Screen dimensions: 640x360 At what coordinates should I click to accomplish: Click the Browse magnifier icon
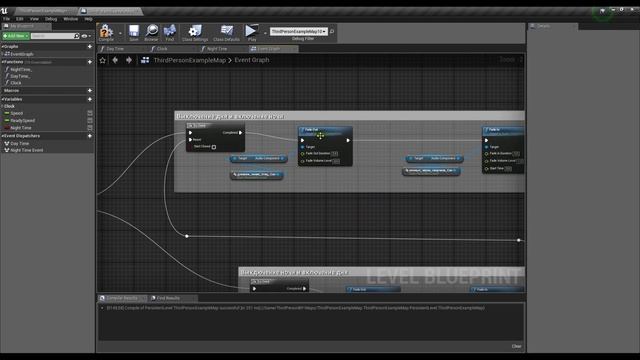tap(151, 31)
